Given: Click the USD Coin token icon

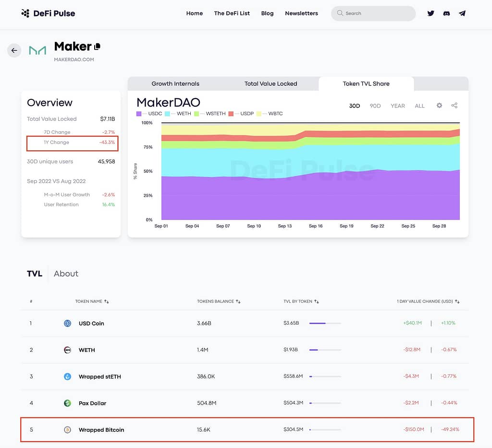Looking at the screenshot, I should tap(68, 324).
